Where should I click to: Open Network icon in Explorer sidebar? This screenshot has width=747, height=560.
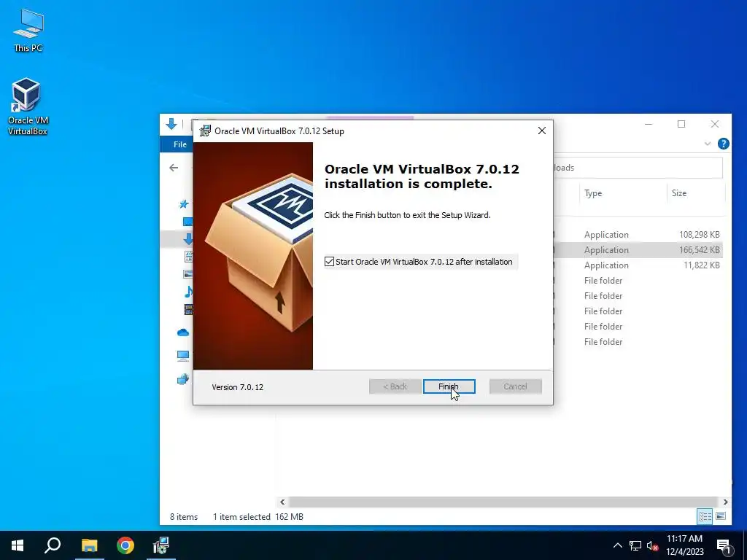click(183, 379)
